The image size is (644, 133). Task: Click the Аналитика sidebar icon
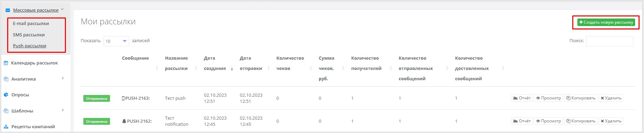pos(6,79)
